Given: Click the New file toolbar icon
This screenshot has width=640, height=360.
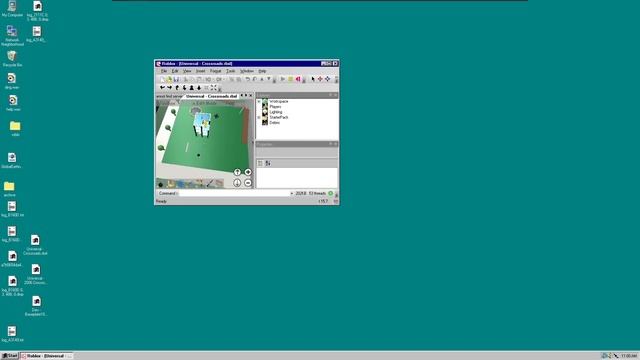Looking at the screenshot, I should tap(162, 79).
